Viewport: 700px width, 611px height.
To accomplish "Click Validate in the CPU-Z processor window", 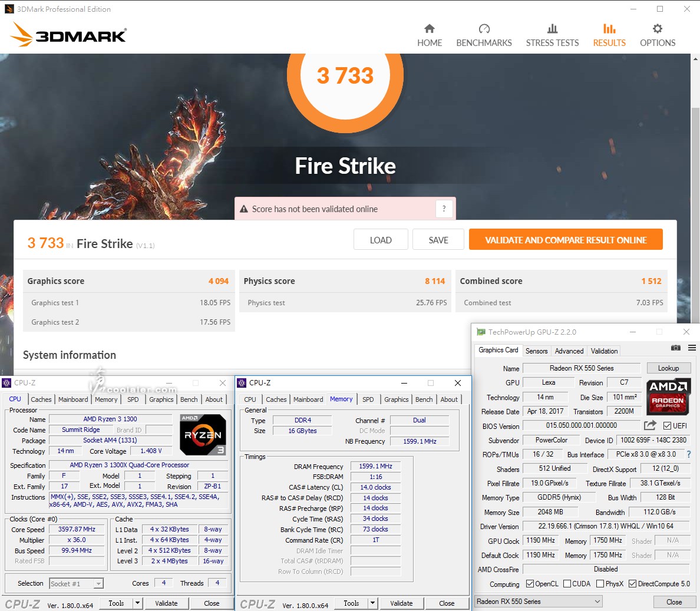I will 166,603.
